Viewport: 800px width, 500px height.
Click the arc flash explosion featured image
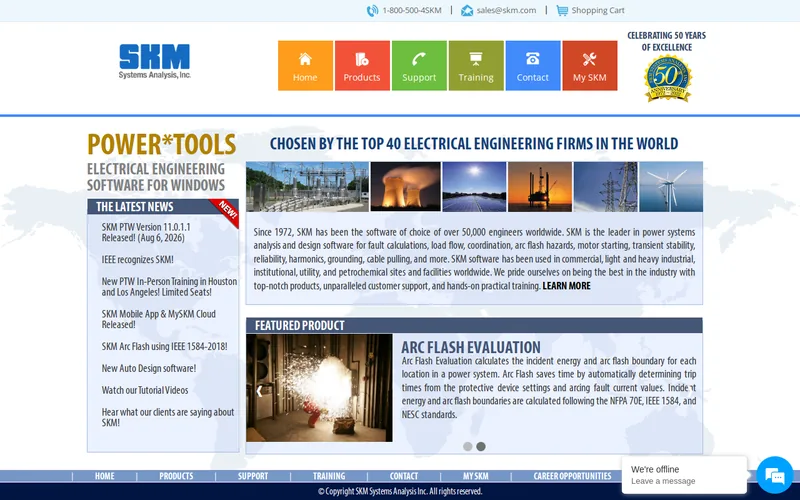pyautogui.click(x=319, y=388)
